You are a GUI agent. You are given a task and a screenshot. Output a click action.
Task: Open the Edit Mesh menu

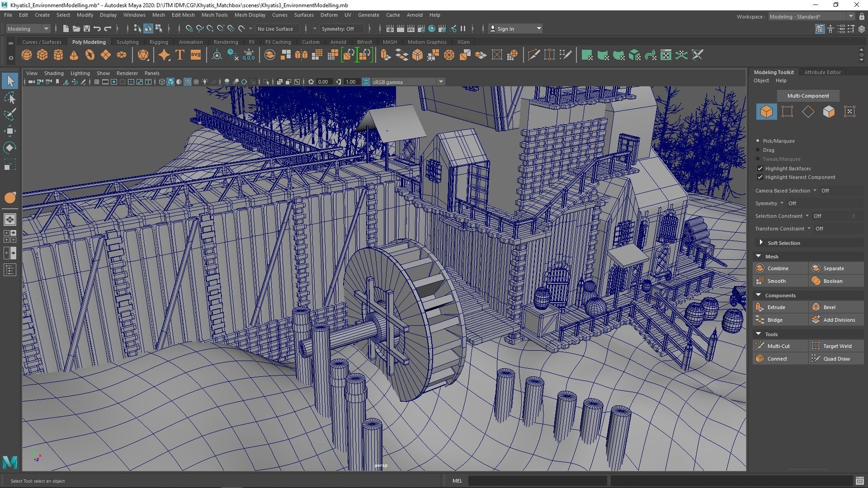(x=183, y=15)
